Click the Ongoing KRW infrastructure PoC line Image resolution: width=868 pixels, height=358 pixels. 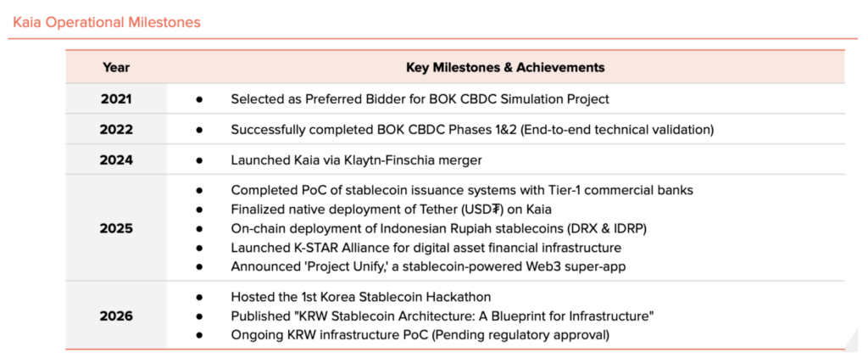[x=420, y=335]
